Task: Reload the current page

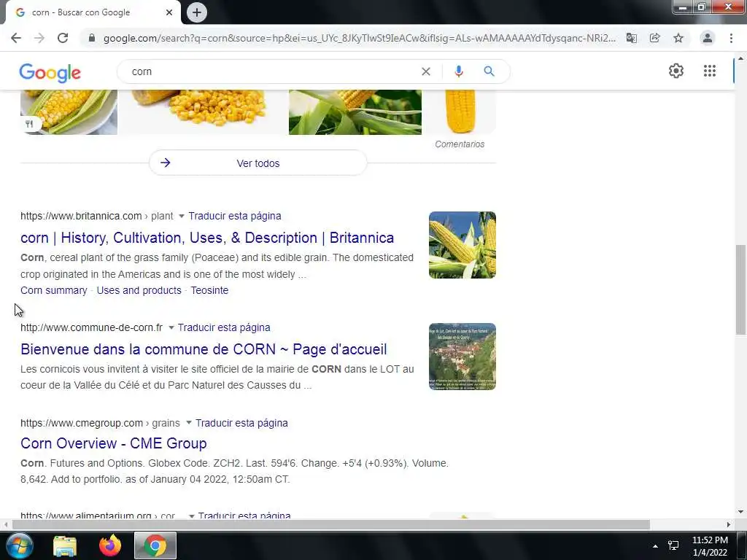Action: tap(63, 38)
